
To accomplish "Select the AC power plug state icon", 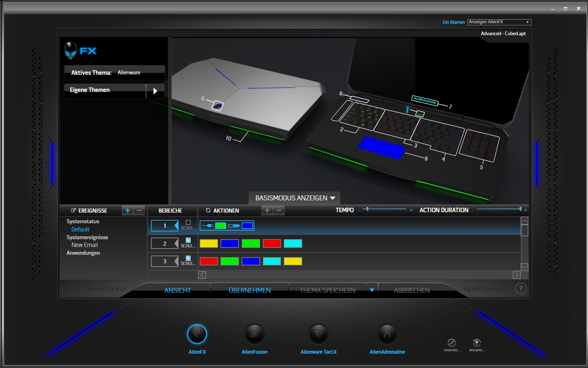I will pyautogui.click(x=207, y=226).
